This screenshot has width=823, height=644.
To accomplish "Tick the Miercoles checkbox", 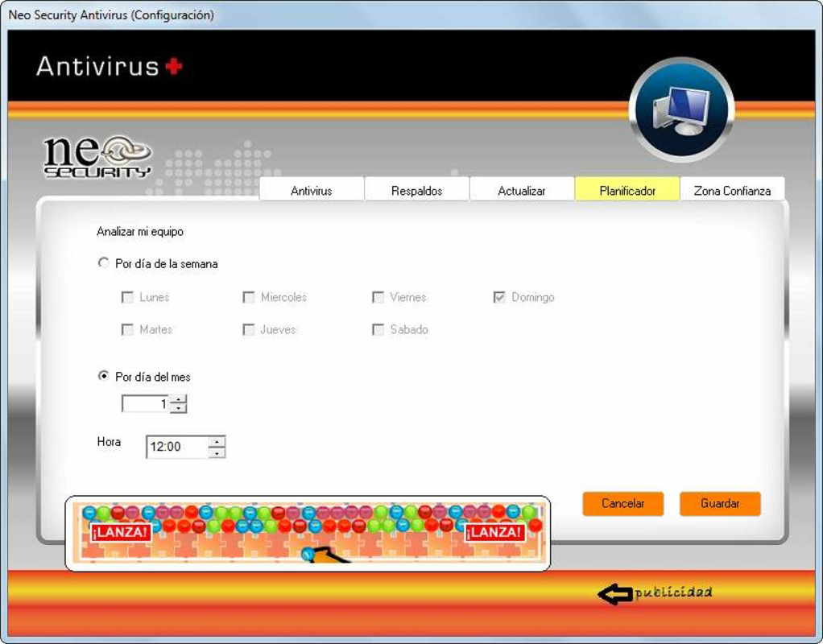I will pos(249,297).
